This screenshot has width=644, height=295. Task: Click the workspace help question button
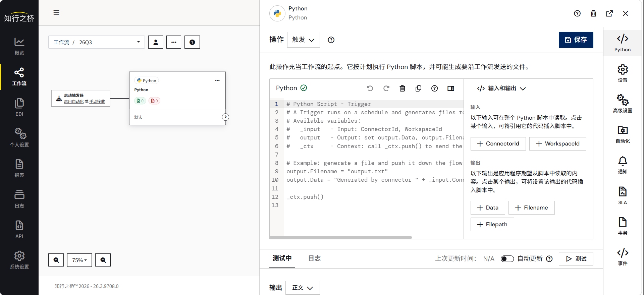coord(192,42)
